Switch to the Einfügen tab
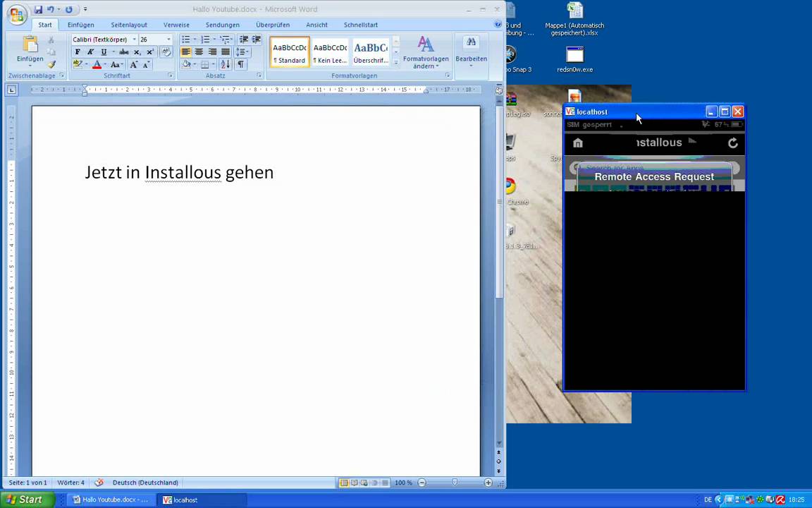812x508 pixels. [81, 25]
